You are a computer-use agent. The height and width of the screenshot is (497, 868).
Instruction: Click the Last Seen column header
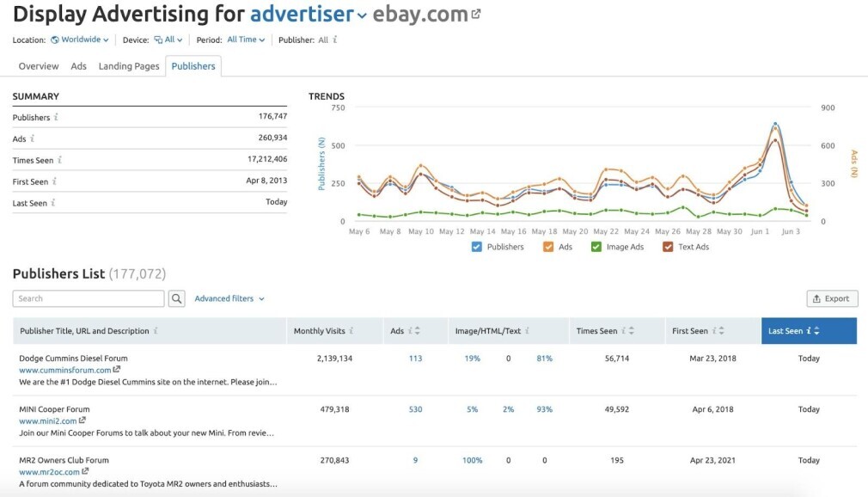(x=809, y=331)
